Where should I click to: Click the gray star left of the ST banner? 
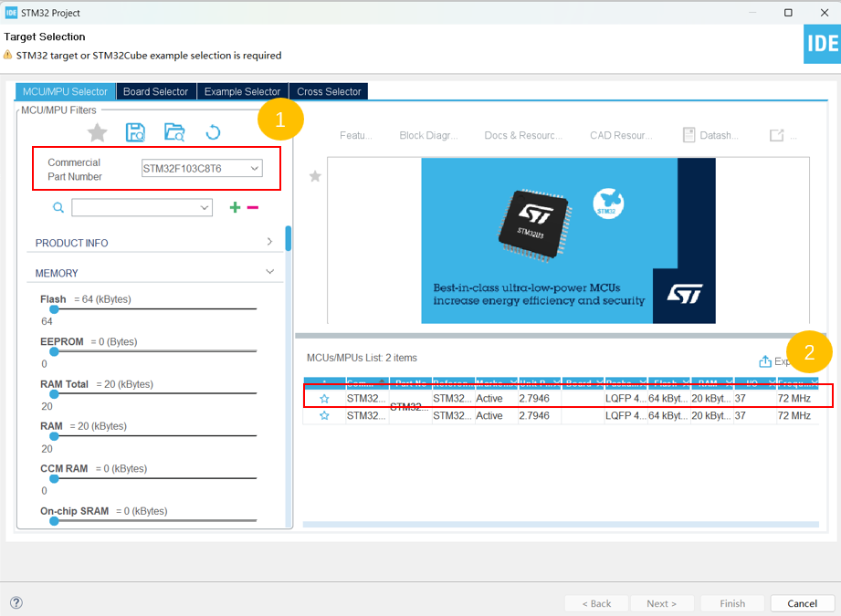point(315,176)
